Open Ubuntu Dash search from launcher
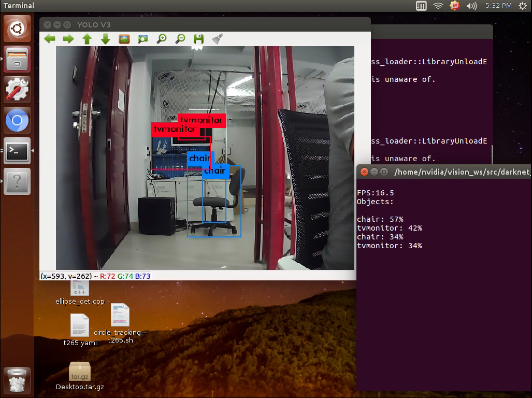Screen dimensions: 532x398 point(17,28)
